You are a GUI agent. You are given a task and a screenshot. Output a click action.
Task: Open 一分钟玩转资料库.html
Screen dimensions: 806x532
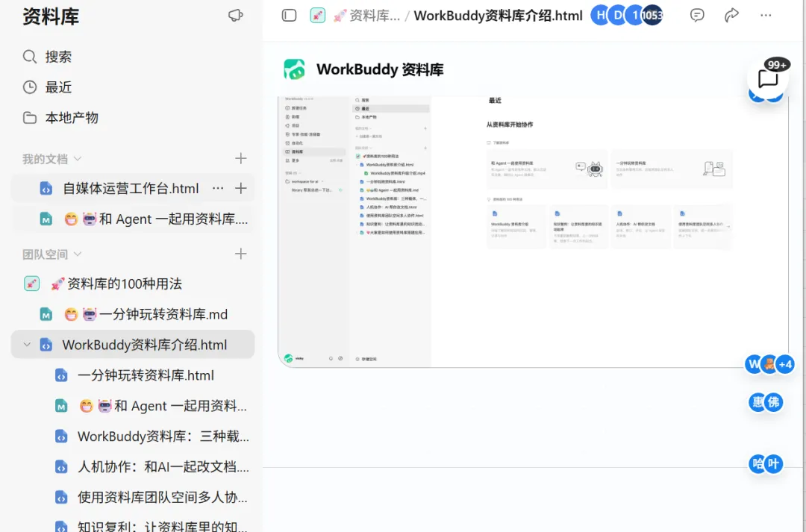(146, 375)
